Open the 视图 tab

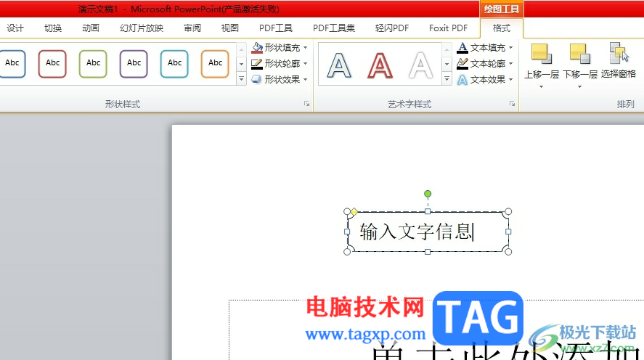(230, 28)
